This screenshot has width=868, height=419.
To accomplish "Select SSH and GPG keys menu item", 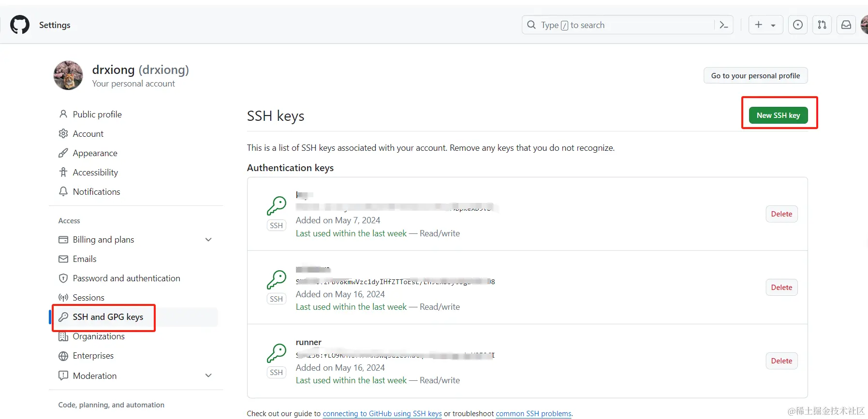I will [x=107, y=317].
